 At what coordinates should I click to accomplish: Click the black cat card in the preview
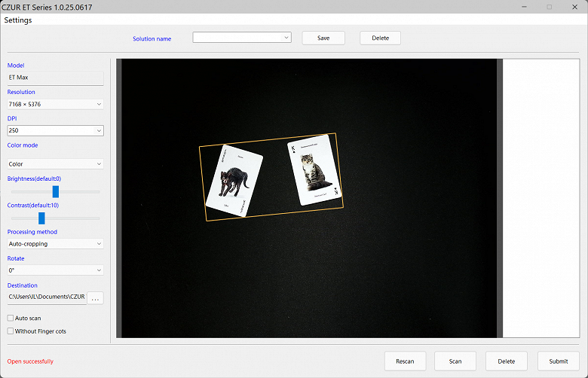[x=234, y=181]
